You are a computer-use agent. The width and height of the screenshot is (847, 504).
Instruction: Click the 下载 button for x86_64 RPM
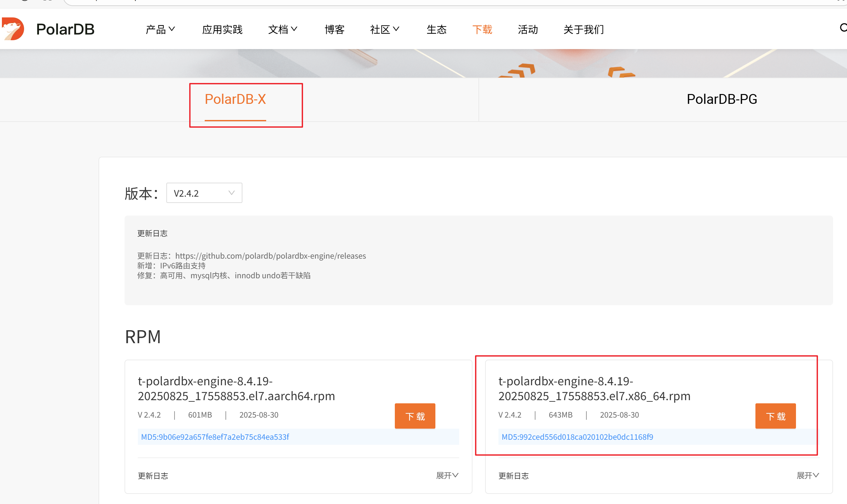[x=775, y=416]
